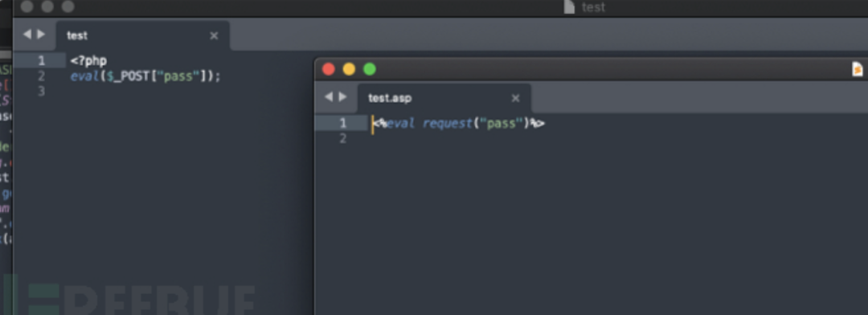Click line number 2 in test.asp gutter
This screenshot has width=868, height=315.
coord(342,138)
